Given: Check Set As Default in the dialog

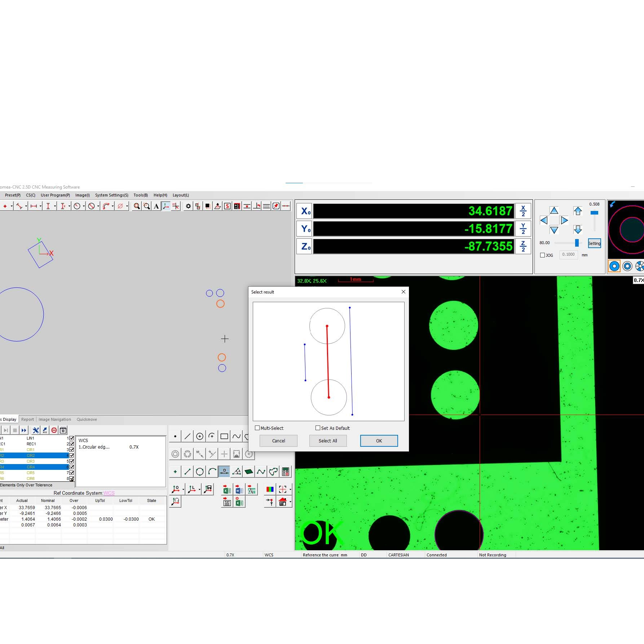Looking at the screenshot, I should coord(318,428).
